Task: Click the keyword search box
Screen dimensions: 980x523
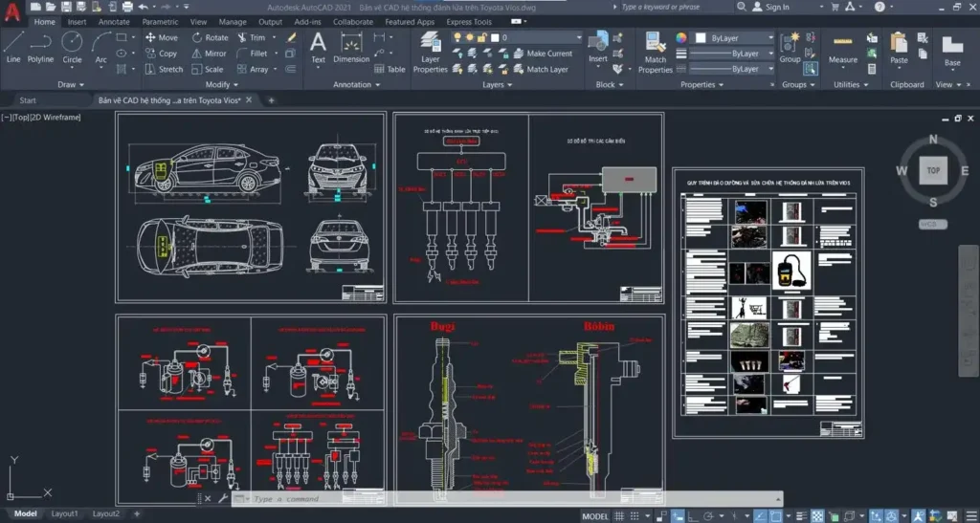Action: coord(676,7)
